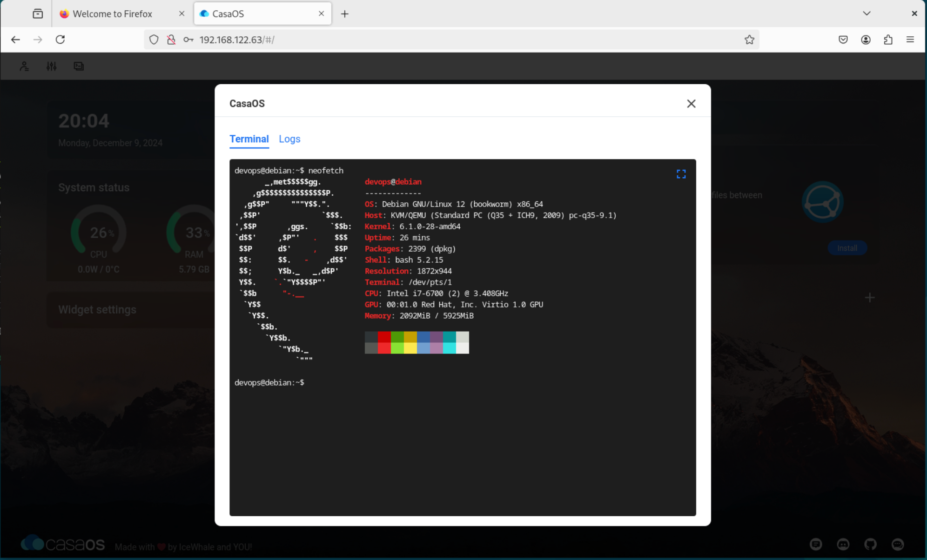The width and height of the screenshot is (927, 560).
Task: Open the Firefox list all tabs chevron
Action: click(x=867, y=13)
